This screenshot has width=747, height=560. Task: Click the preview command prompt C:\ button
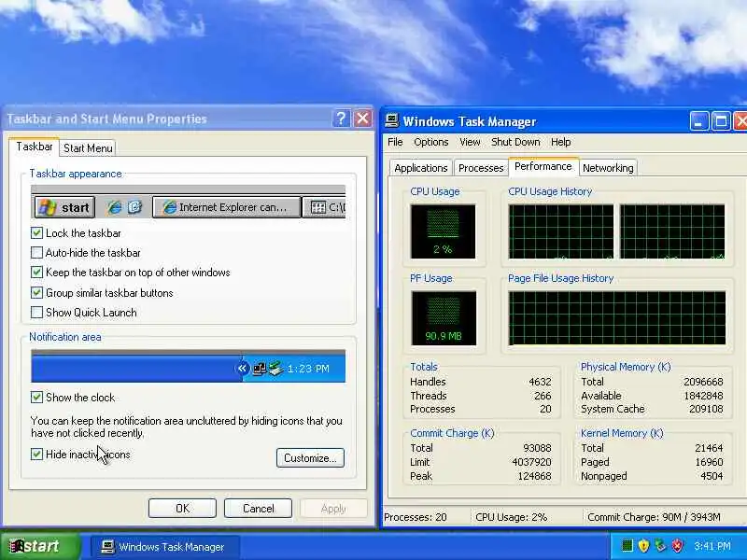[x=324, y=207]
